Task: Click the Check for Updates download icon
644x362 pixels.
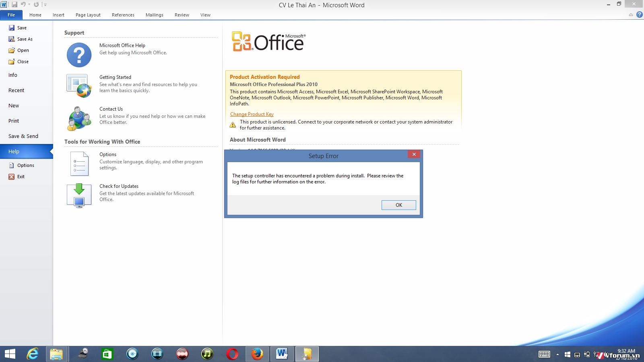Action: coord(79,195)
